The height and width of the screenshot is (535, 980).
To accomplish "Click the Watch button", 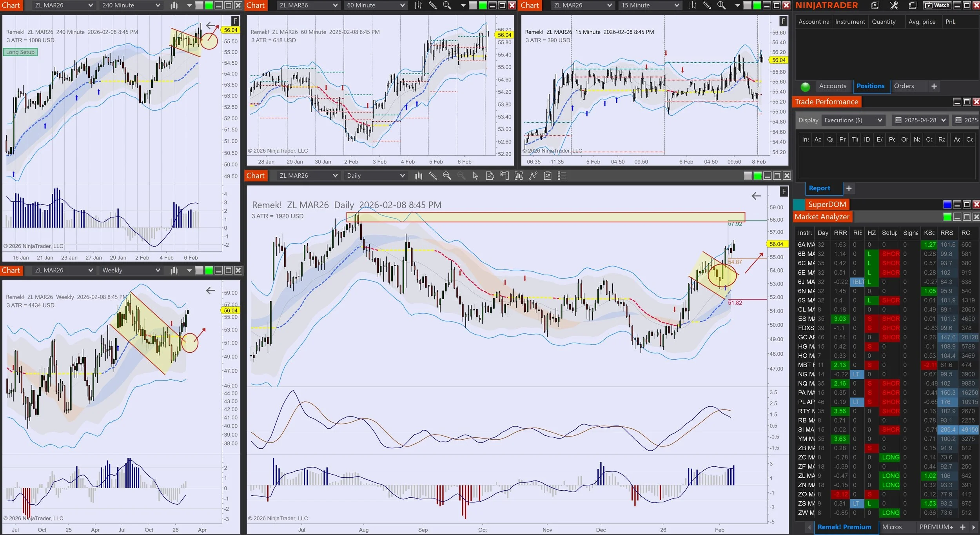I will pos(937,5).
